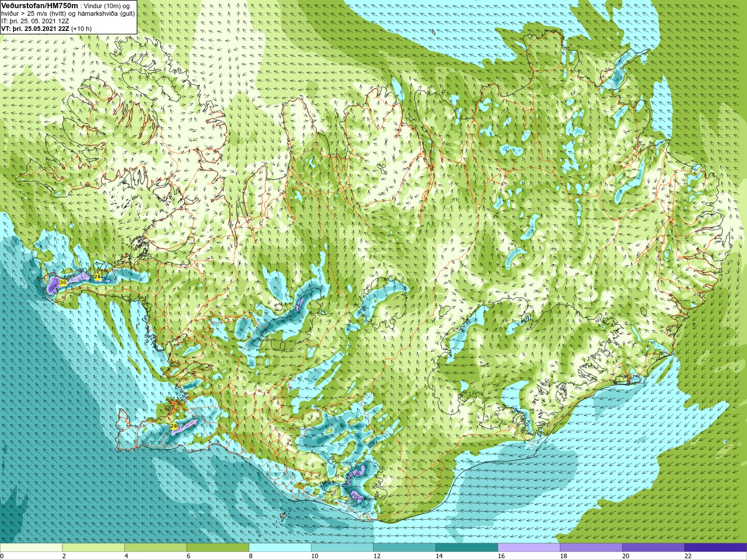
Task: Click the 18–20 m/s purple legend swatch
Action: click(x=591, y=548)
